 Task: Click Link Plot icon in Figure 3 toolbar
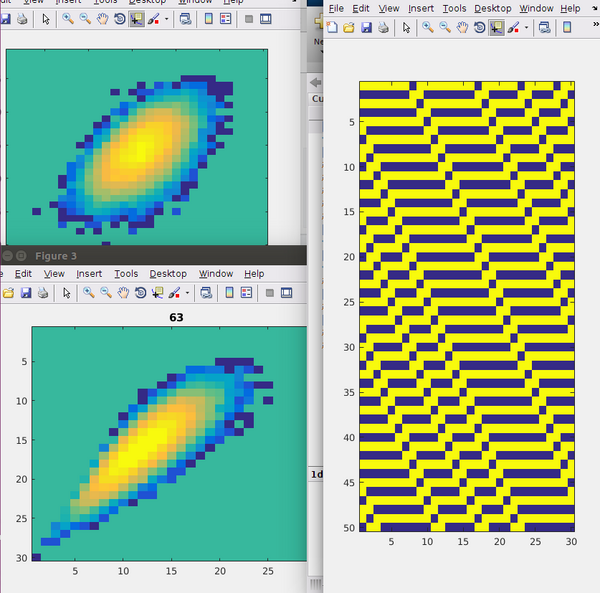(206, 293)
